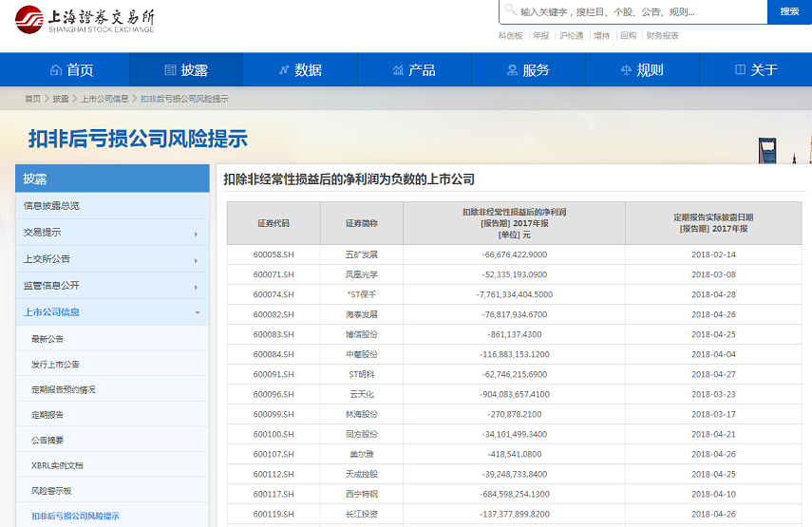Click the 证券简称 column header
Image resolution: width=812 pixels, height=527 pixels.
pyautogui.click(x=362, y=223)
